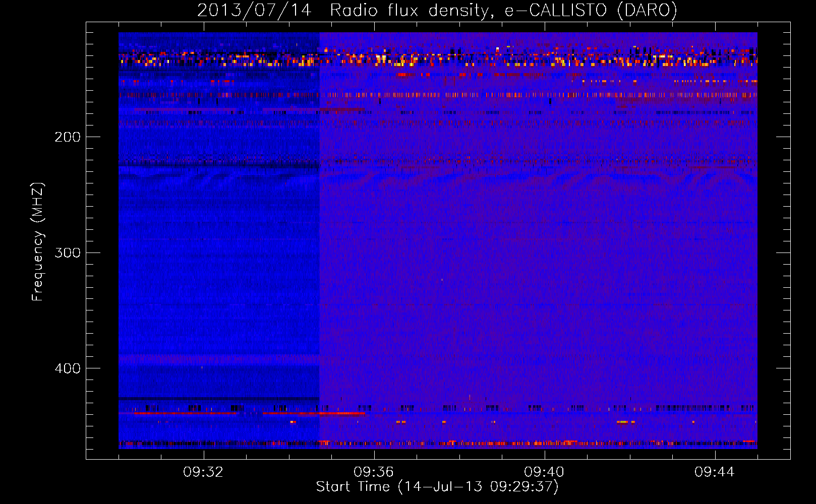Click the 09:32 time tick label
The width and height of the screenshot is (816, 504).
pyautogui.click(x=203, y=472)
